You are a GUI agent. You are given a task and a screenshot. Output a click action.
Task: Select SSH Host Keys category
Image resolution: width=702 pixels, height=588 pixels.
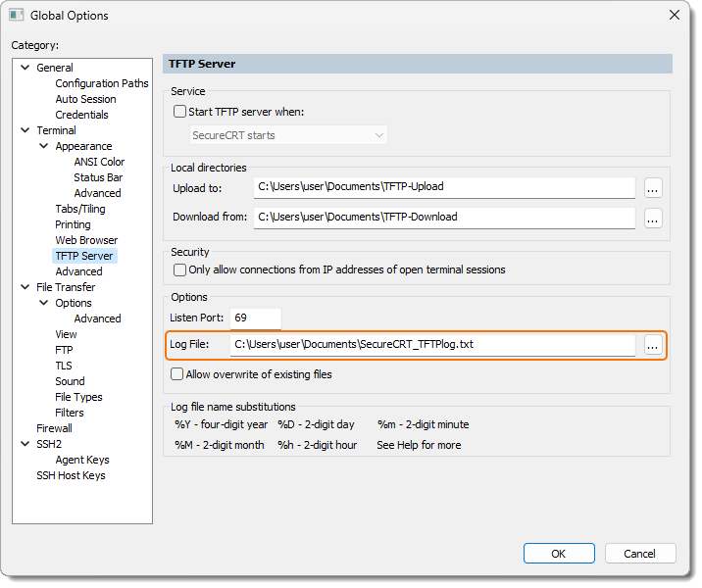[x=71, y=475]
